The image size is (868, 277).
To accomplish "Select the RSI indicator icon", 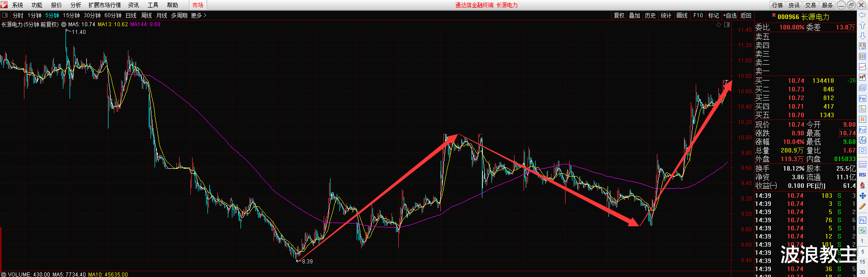I will click(863, 175).
